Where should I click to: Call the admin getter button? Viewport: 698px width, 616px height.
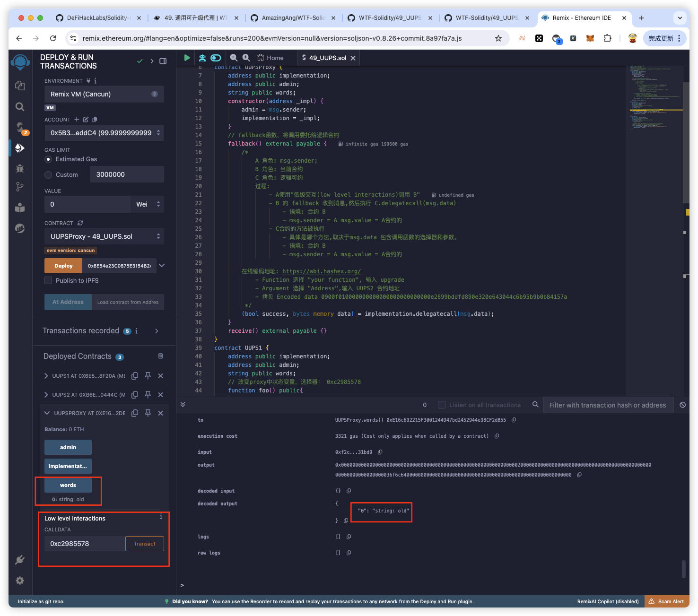click(x=68, y=447)
